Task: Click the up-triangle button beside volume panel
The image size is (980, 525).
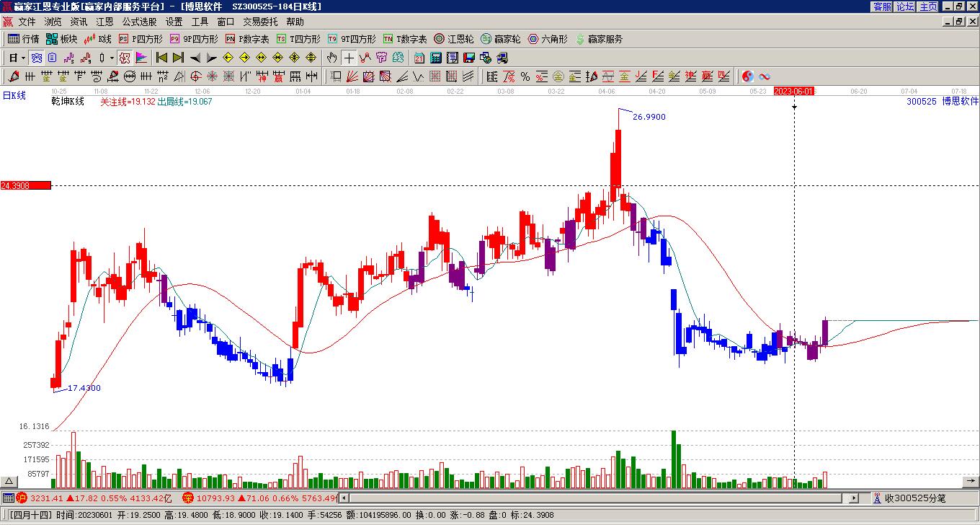Action: click(x=9, y=481)
